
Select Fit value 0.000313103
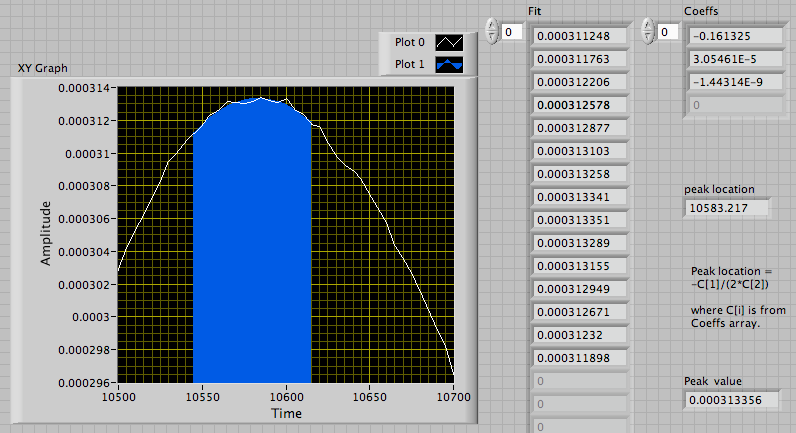pos(579,151)
